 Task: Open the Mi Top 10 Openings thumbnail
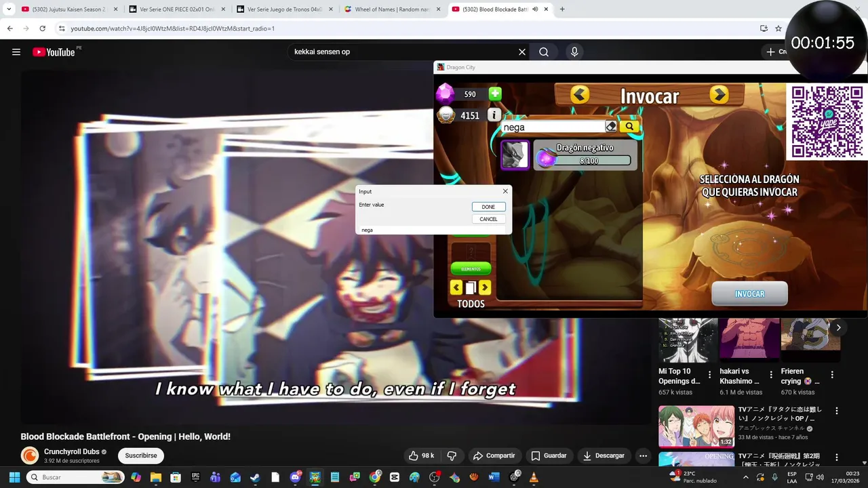pos(688,341)
